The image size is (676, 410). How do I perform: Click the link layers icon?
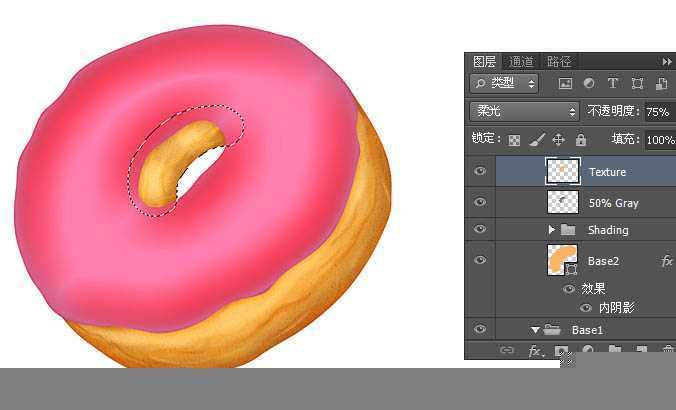[507, 350]
